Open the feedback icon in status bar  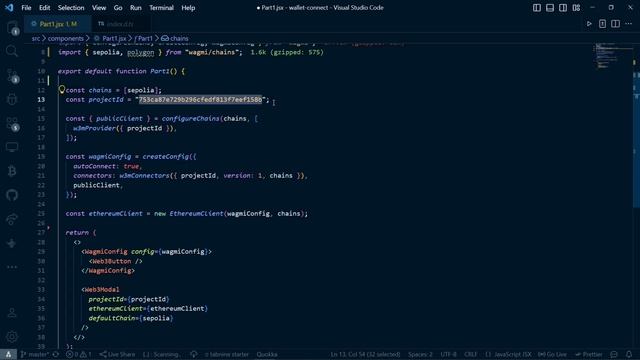pyautogui.click(x=614, y=355)
